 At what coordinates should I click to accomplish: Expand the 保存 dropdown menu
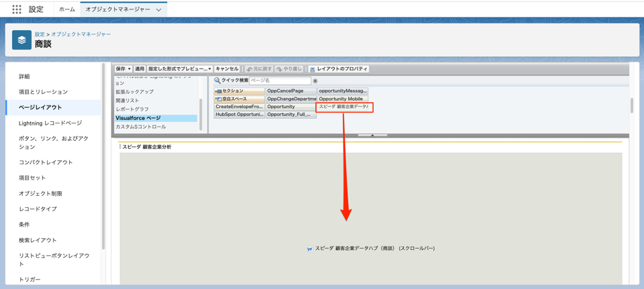point(123,69)
